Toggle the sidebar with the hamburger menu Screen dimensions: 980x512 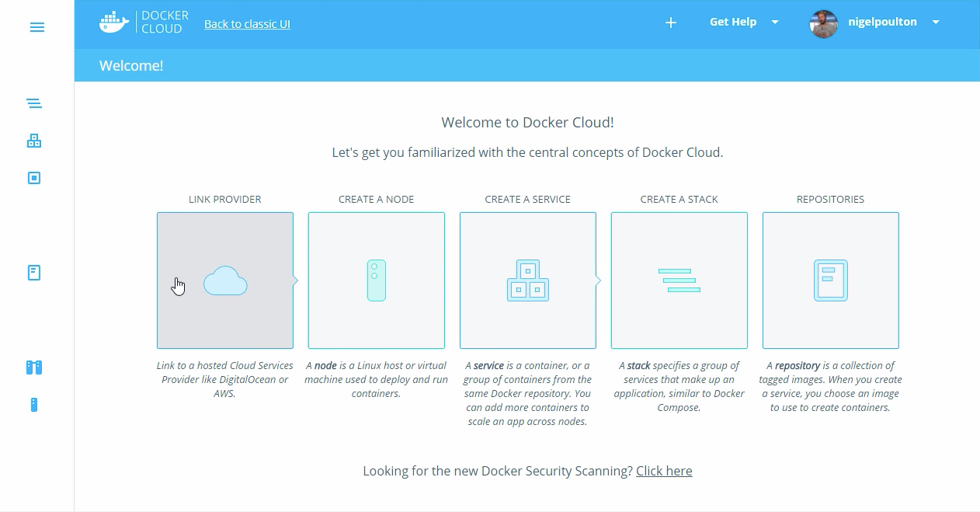36,26
